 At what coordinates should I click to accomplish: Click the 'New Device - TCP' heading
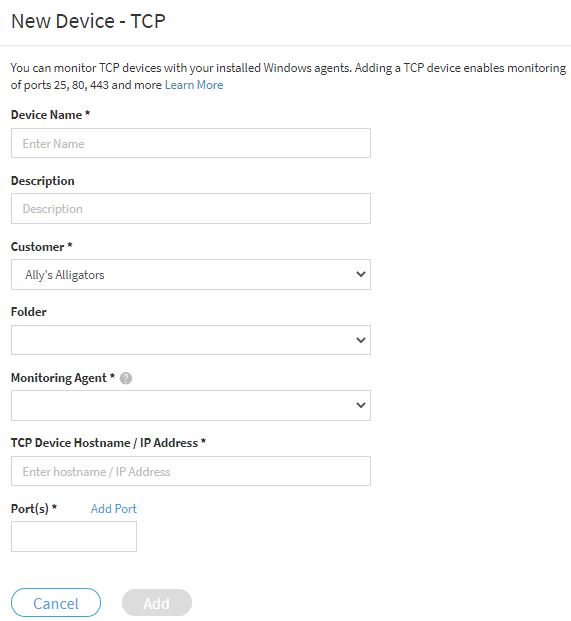click(x=88, y=21)
